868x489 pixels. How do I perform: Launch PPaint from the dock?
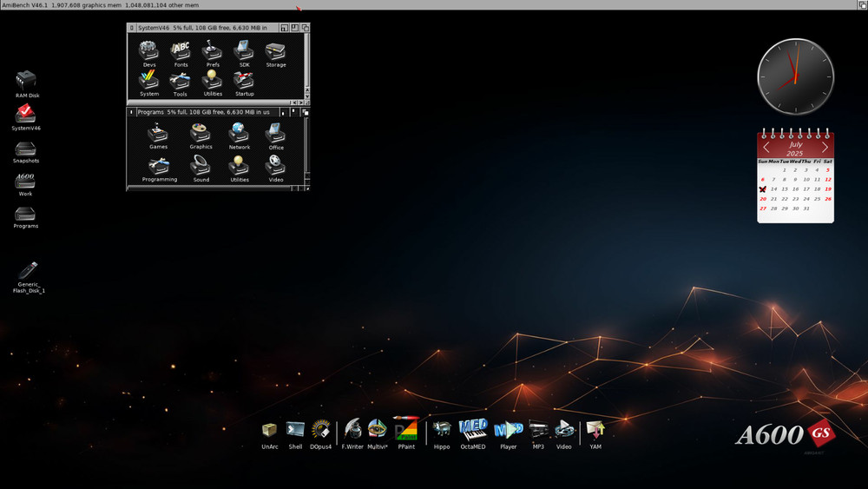405,429
